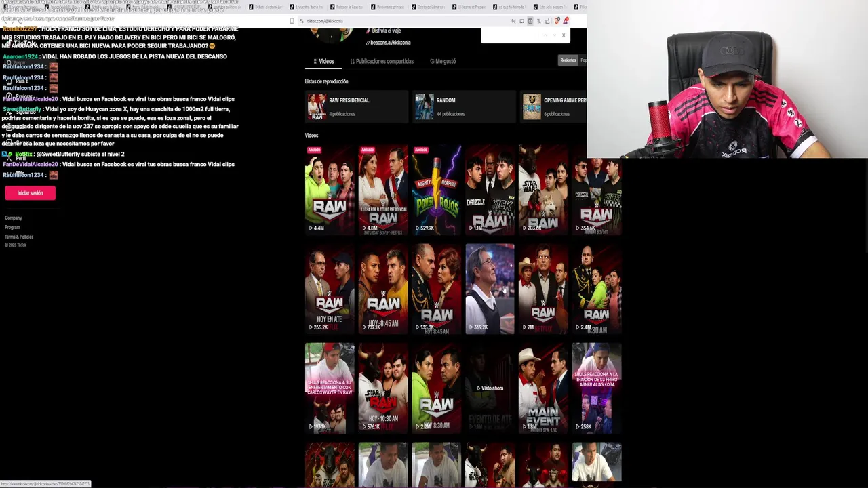Select the Videos profile tab
The height and width of the screenshot is (488, 868).
click(323, 61)
